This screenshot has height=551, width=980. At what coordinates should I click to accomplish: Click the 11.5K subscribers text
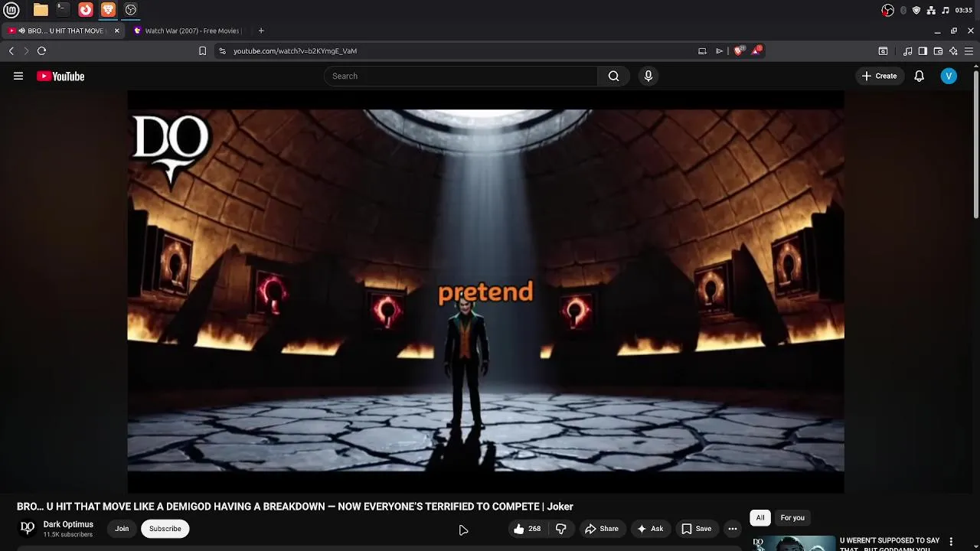pyautogui.click(x=67, y=534)
